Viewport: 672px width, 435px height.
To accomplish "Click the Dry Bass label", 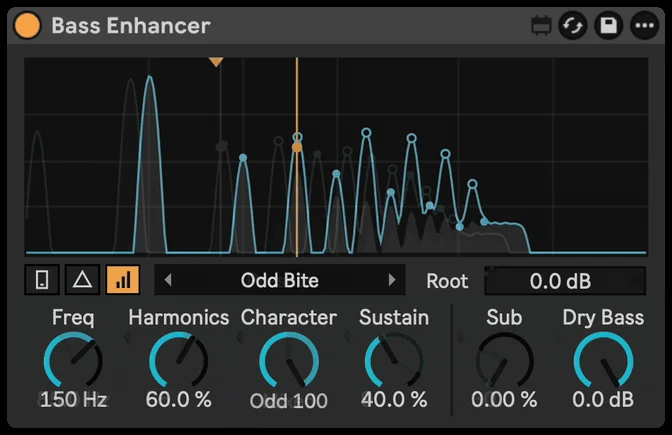I will point(603,318).
